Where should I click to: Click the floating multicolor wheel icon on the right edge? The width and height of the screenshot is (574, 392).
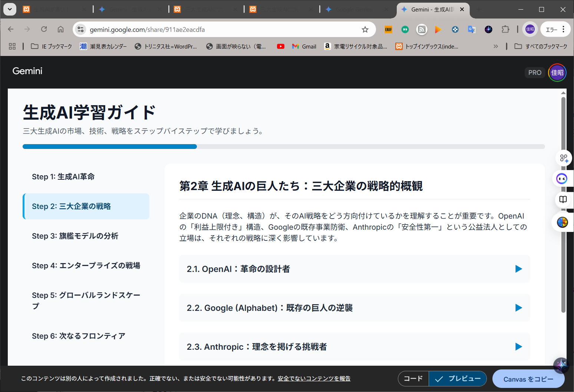[563, 222]
